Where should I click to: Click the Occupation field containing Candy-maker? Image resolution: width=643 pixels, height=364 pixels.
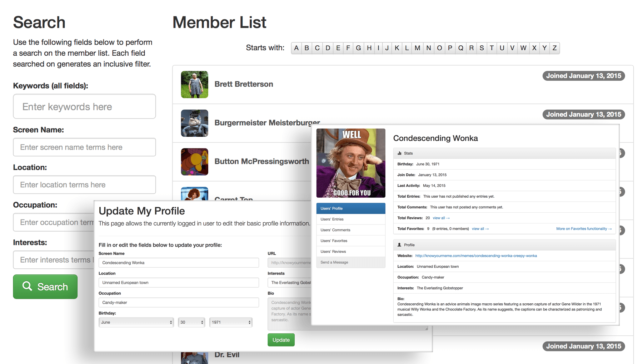[x=179, y=303]
